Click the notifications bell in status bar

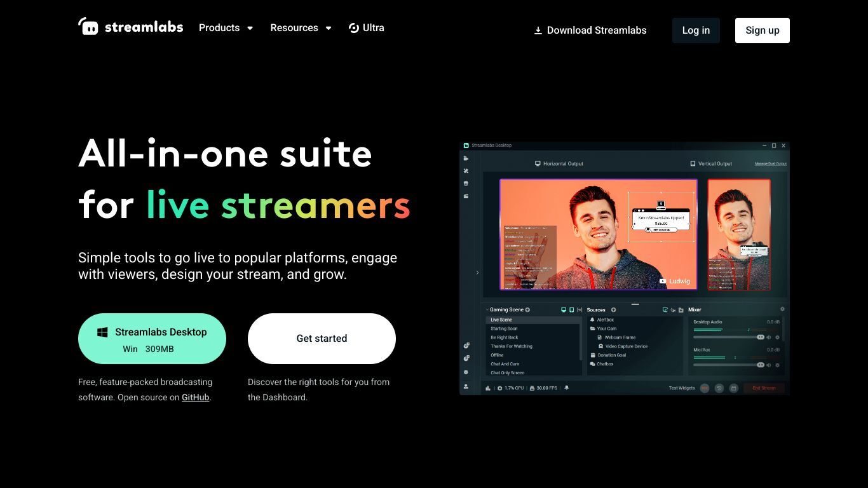(567, 388)
